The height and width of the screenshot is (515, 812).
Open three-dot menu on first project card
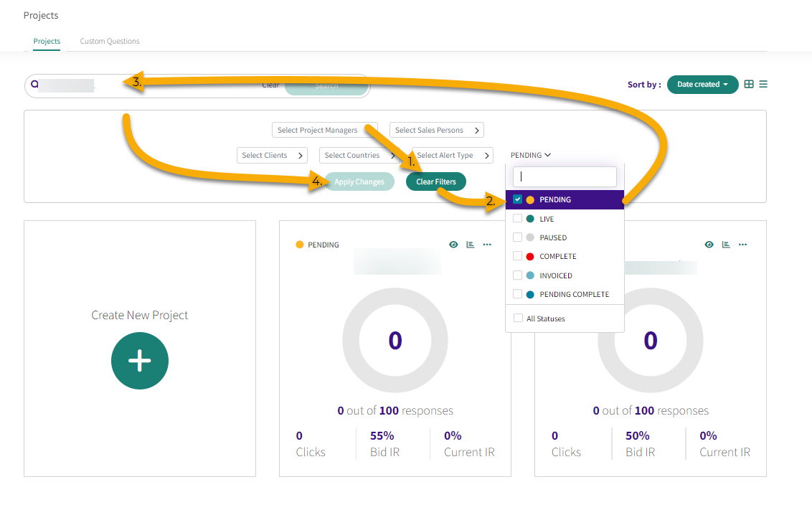coord(487,245)
